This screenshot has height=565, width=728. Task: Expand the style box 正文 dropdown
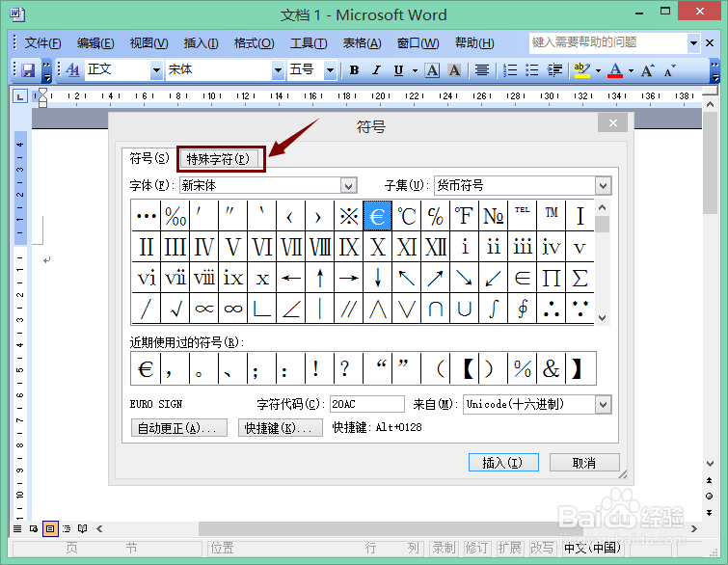[157, 70]
